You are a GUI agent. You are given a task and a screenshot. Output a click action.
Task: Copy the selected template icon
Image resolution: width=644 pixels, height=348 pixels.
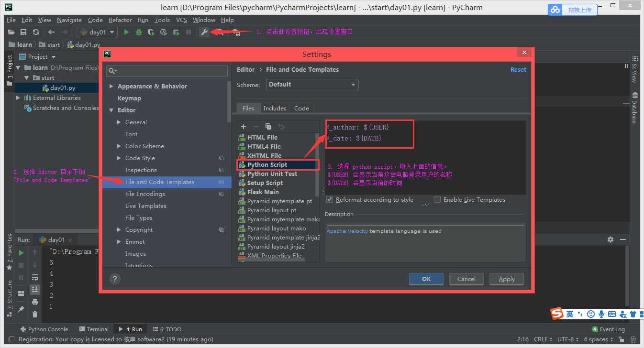pyautogui.click(x=268, y=127)
